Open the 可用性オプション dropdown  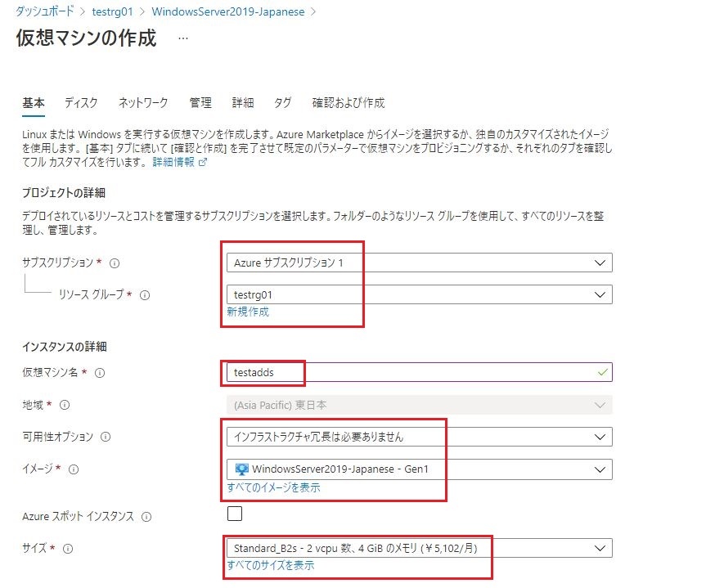click(420, 437)
